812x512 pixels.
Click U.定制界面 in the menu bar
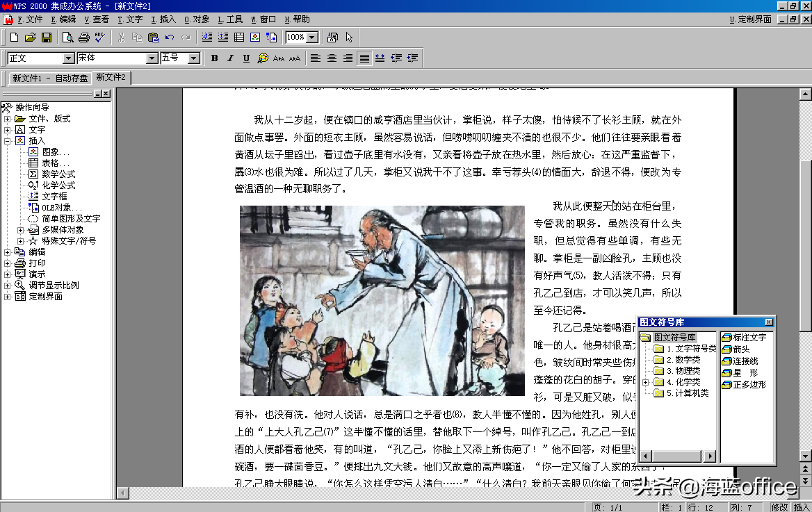click(750, 19)
